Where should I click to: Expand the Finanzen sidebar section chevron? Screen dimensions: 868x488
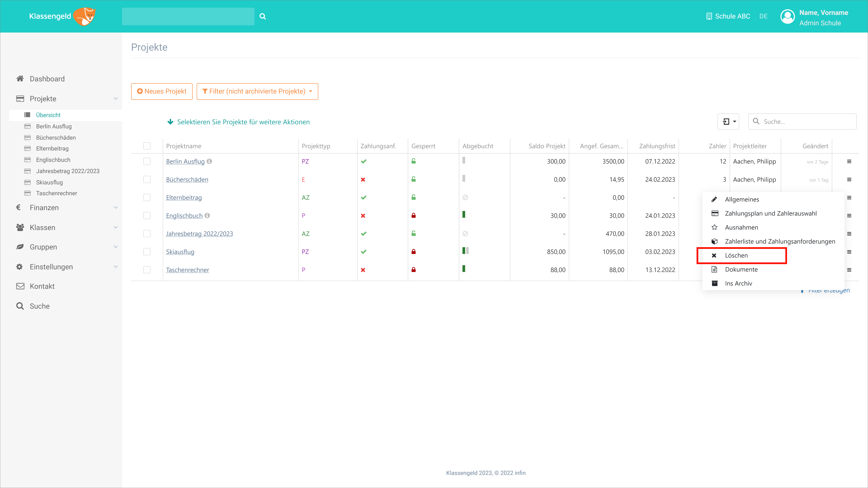(115, 207)
